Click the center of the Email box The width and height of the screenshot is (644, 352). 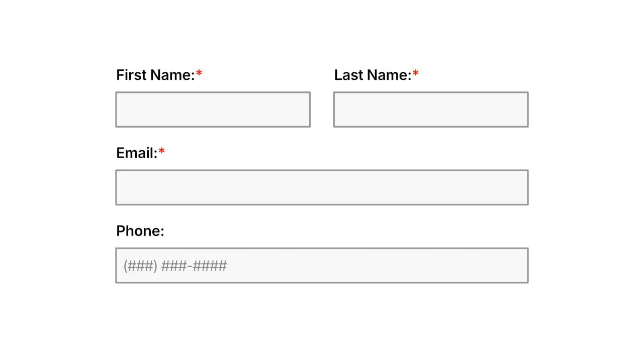322,187
